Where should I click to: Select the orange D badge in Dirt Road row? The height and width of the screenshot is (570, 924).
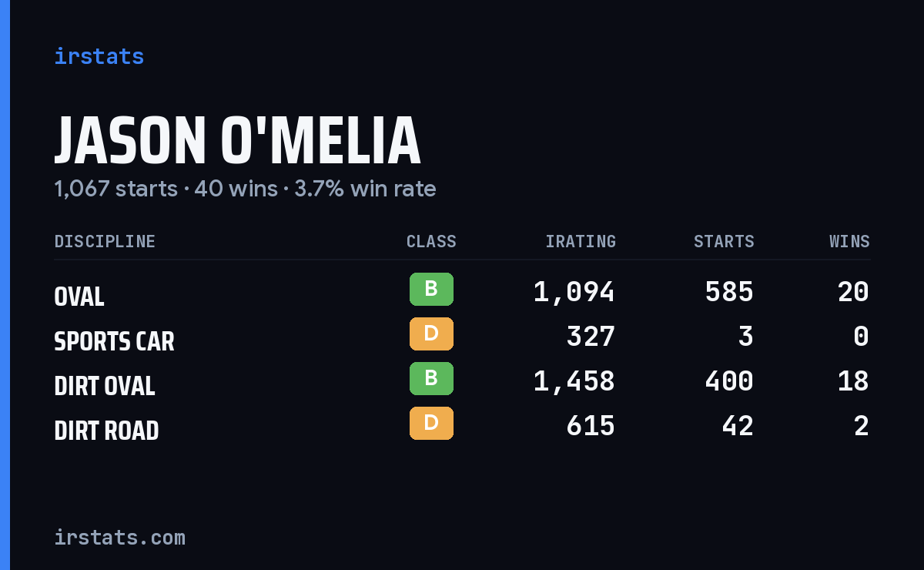point(431,424)
